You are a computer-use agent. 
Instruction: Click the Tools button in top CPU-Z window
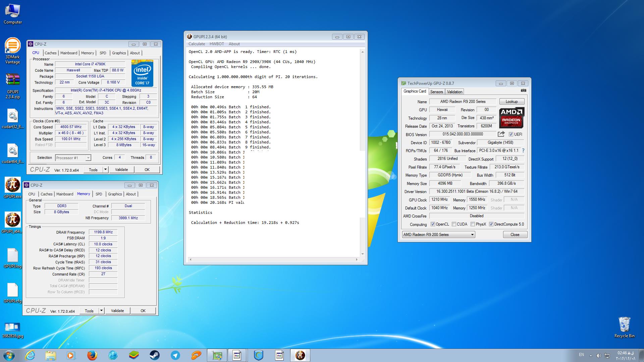[x=93, y=170]
